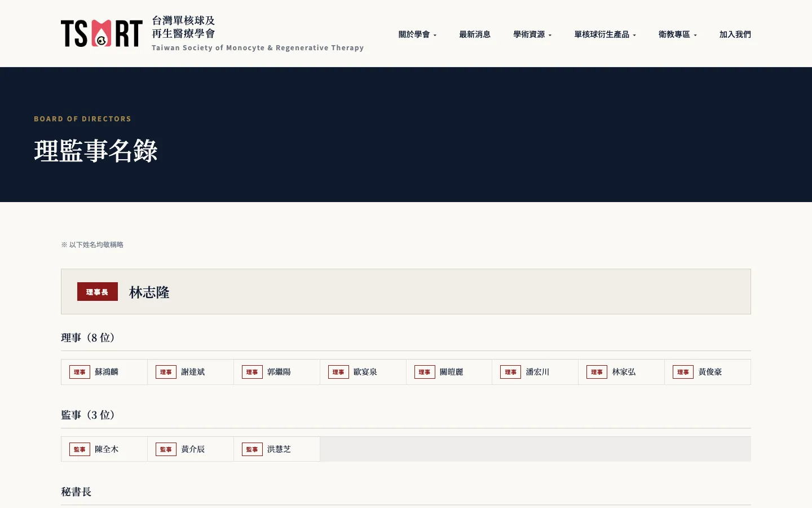812x508 pixels.
Task: Click the BOARD OF DIRECTORS label
Action: 82,119
